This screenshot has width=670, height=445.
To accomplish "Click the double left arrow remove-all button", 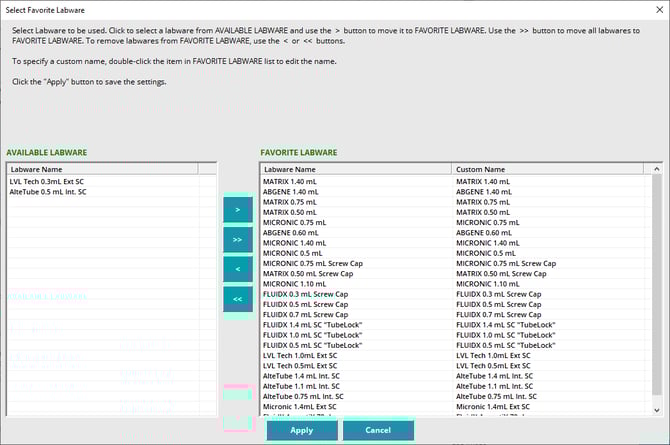I will [237, 298].
